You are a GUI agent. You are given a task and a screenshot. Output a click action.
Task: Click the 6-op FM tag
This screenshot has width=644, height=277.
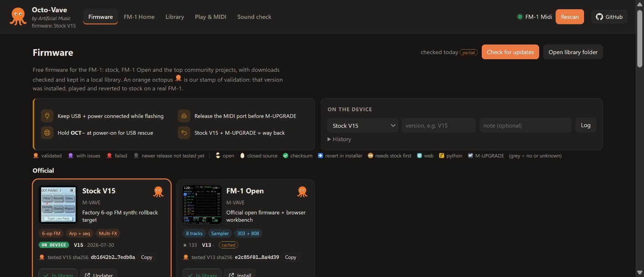[51, 233]
